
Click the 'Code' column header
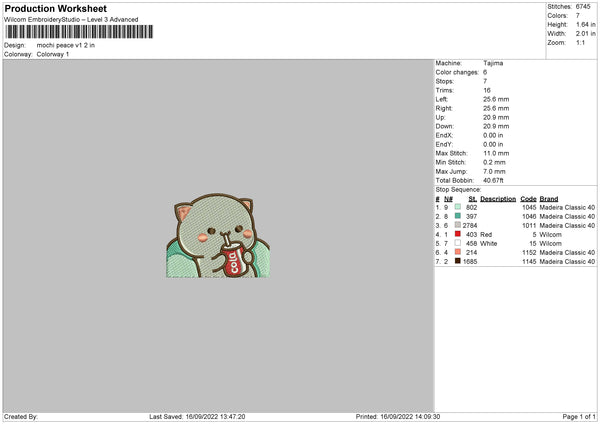(x=528, y=199)
